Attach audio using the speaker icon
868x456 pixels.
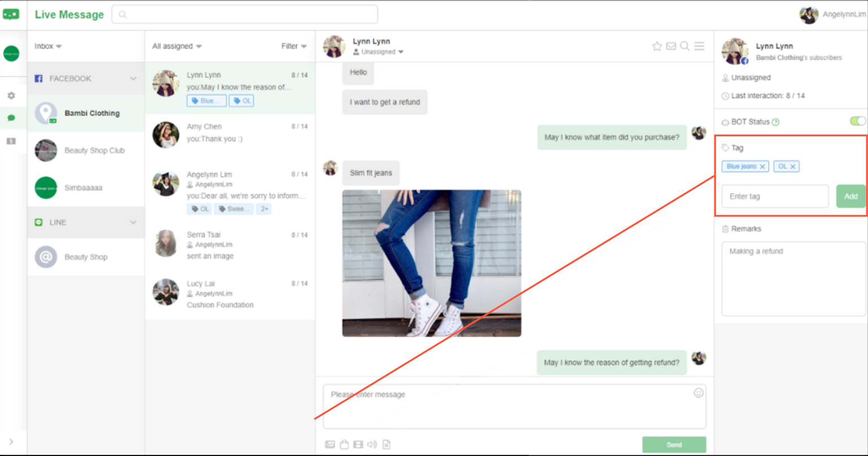372,445
